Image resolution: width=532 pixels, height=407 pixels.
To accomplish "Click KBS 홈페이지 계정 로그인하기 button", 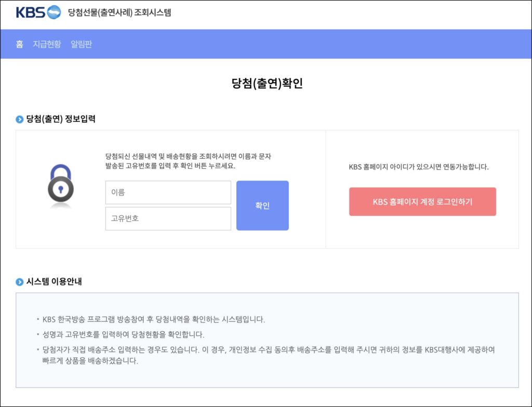I will tap(422, 201).
